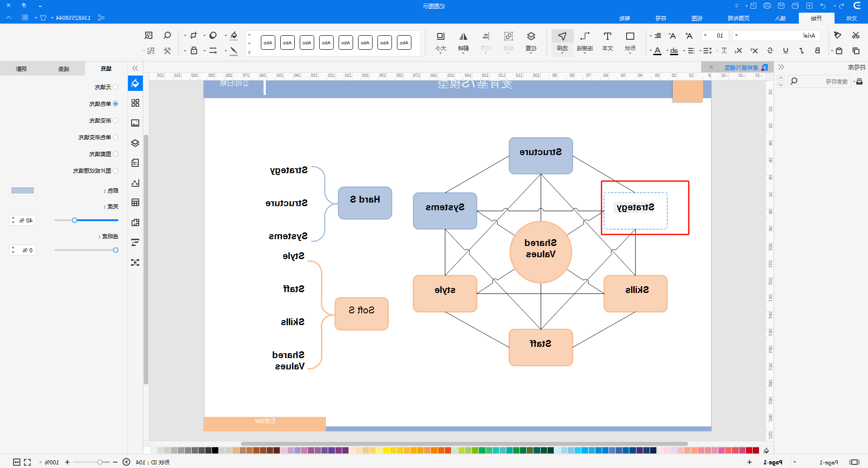Click the account 13682558044 button

tap(73, 18)
